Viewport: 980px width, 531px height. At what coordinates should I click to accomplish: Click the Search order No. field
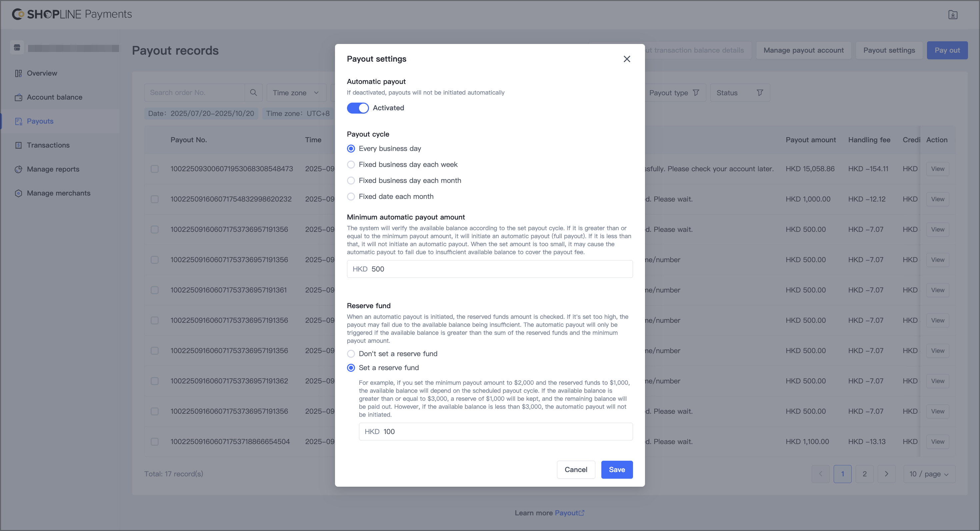194,92
